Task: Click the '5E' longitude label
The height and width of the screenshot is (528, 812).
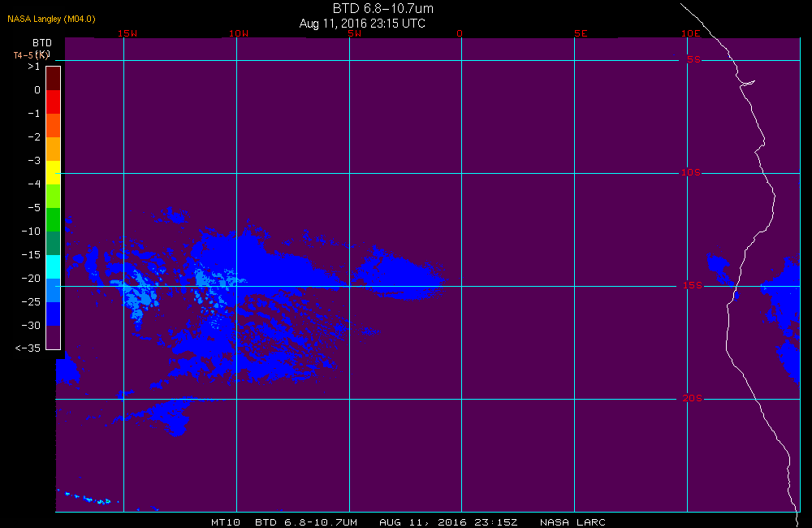Action: point(581,33)
